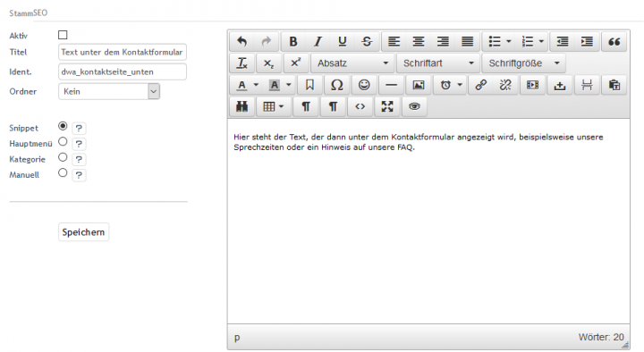The image size is (644, 352).
Task: Align text left
Action: coord(394,41)
